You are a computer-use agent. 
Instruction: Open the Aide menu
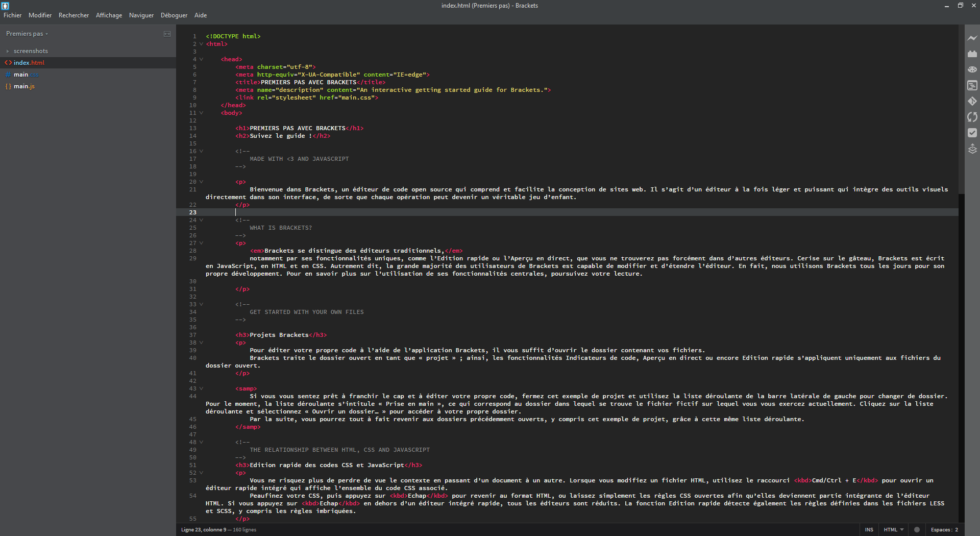(x=201, y=15)
